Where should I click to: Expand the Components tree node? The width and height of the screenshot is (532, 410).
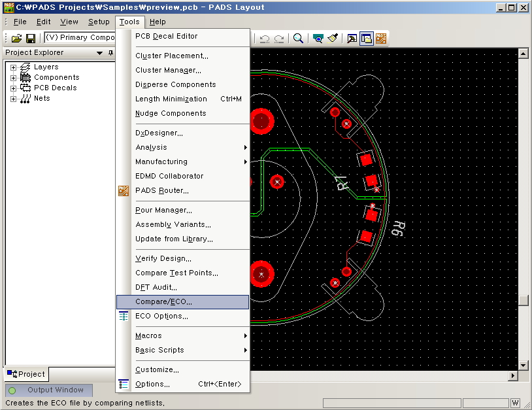click(13, 78)
